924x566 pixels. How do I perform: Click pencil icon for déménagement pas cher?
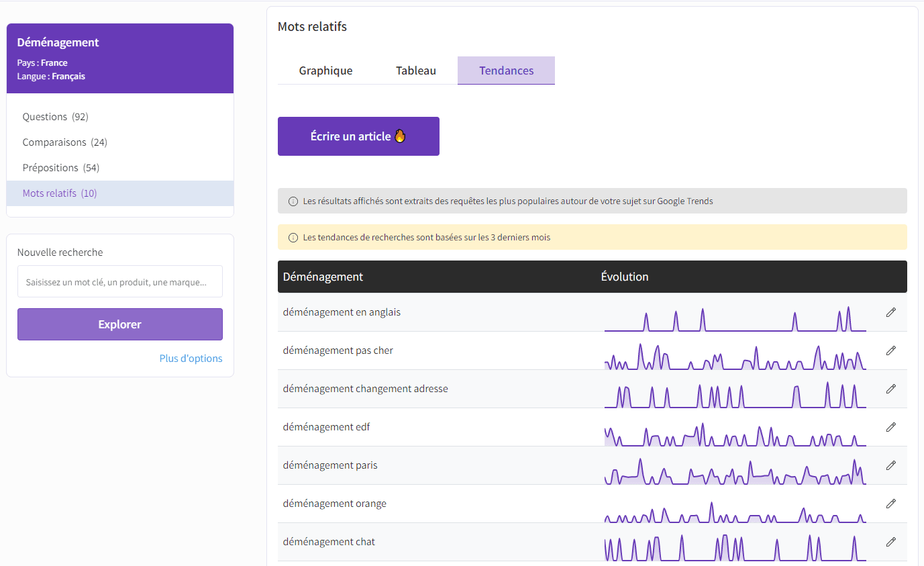(890, 350)
